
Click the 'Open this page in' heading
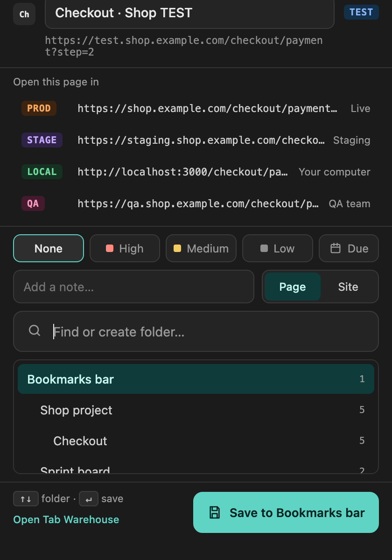tap(56, 82)
